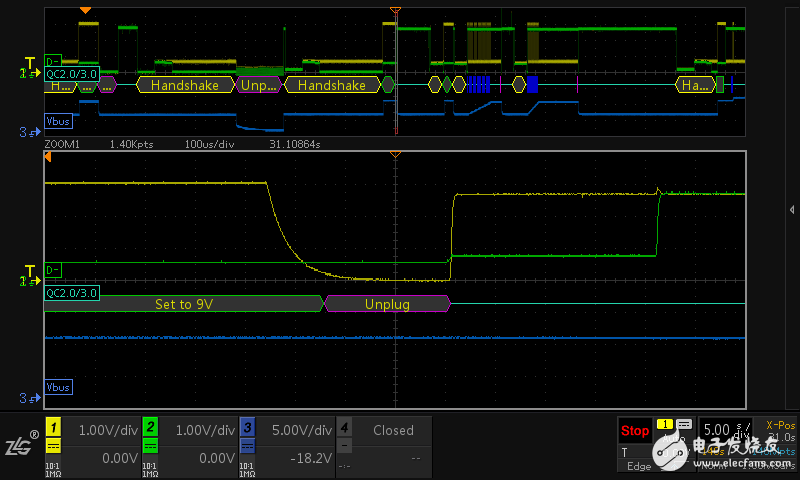The width and height of the screenshot is (800, 480).
Task: Select the Unplug decode segment
Action: pos(386,303)
